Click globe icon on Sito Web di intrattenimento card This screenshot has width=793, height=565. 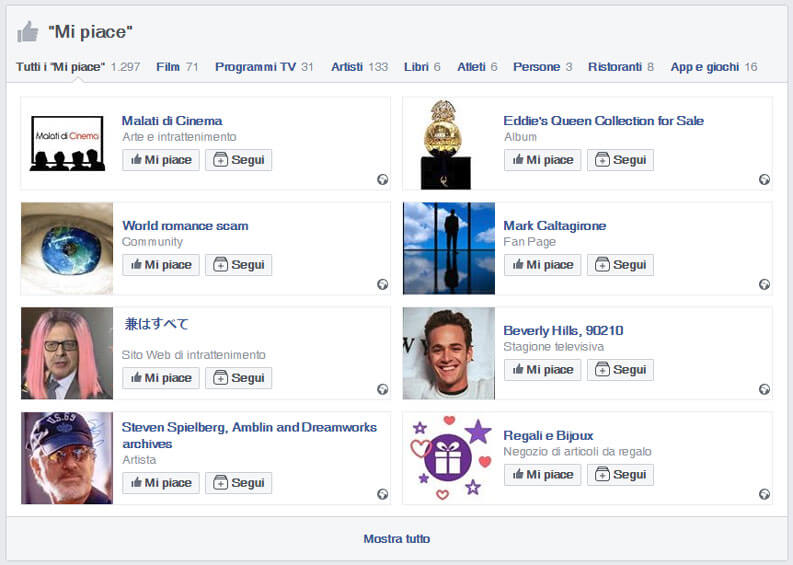[x=383, y=389]
